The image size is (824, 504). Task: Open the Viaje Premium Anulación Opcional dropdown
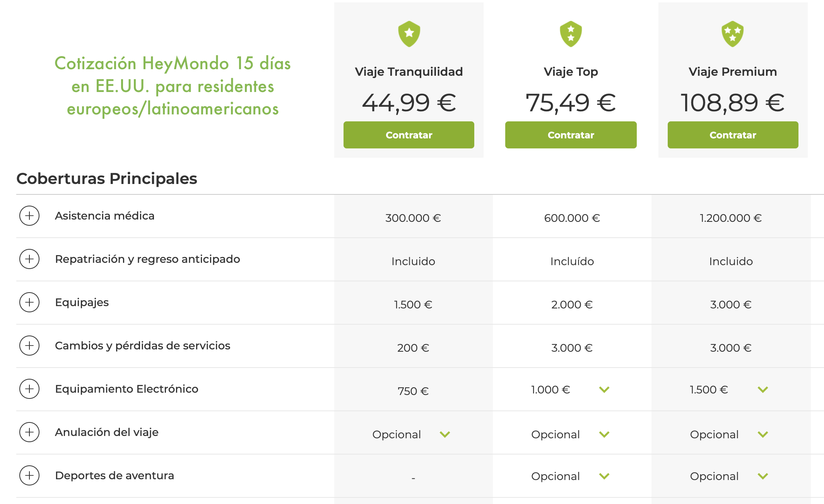click(x=763, y=434)
